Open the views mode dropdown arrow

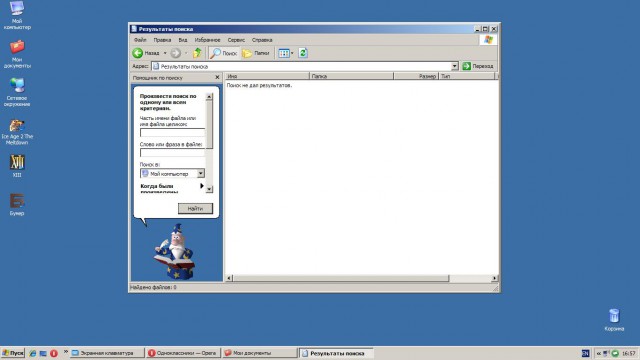(x=292, y=53)
